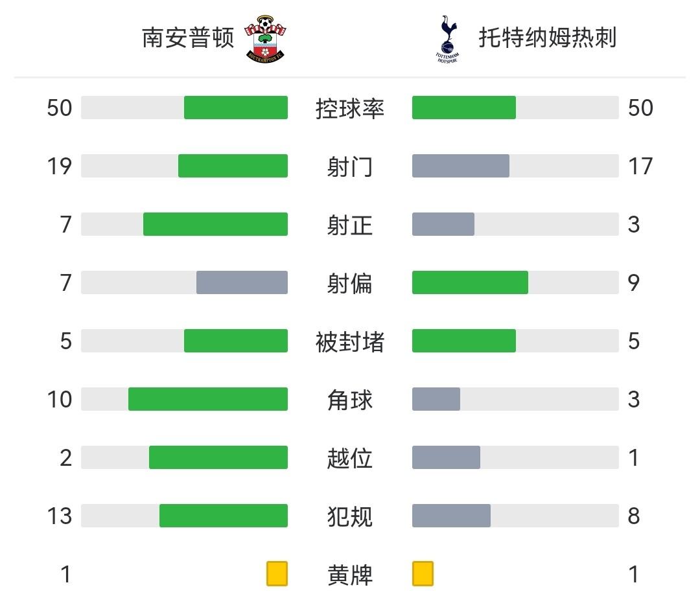
Task: Select the 控球率 stat label
Action: click(350, 108)
